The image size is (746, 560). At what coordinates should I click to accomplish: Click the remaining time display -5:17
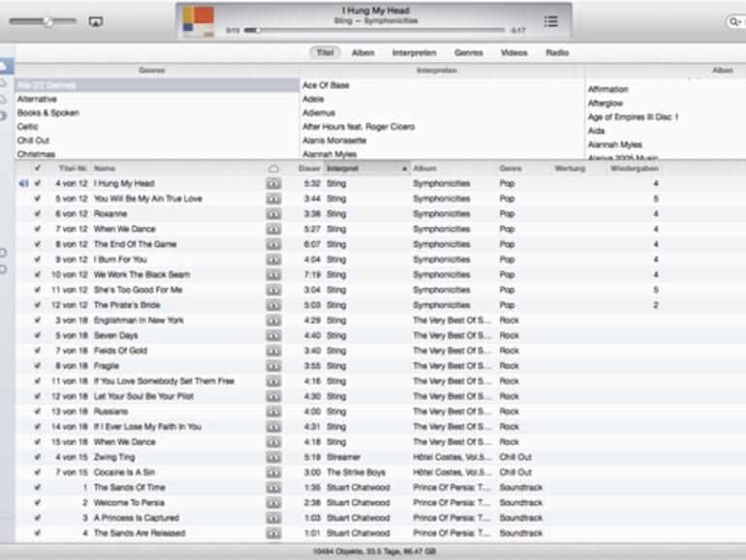(517, 30)
